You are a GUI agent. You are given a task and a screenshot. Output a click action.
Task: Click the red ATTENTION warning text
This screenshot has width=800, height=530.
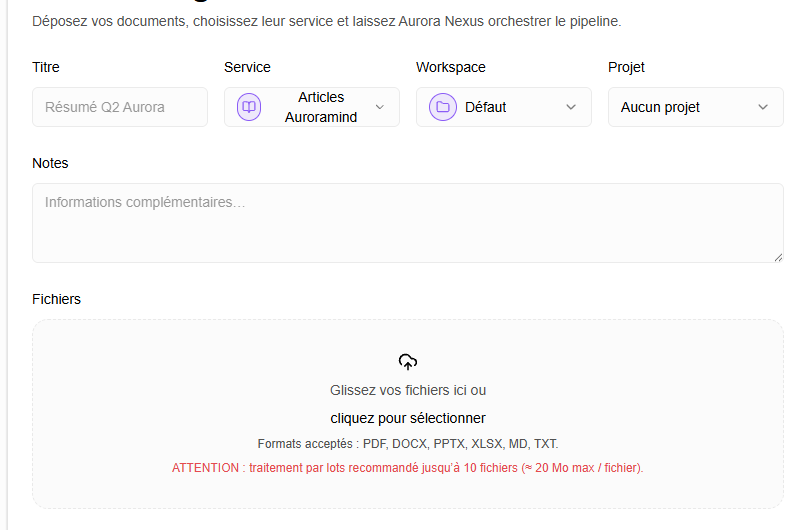408,468
